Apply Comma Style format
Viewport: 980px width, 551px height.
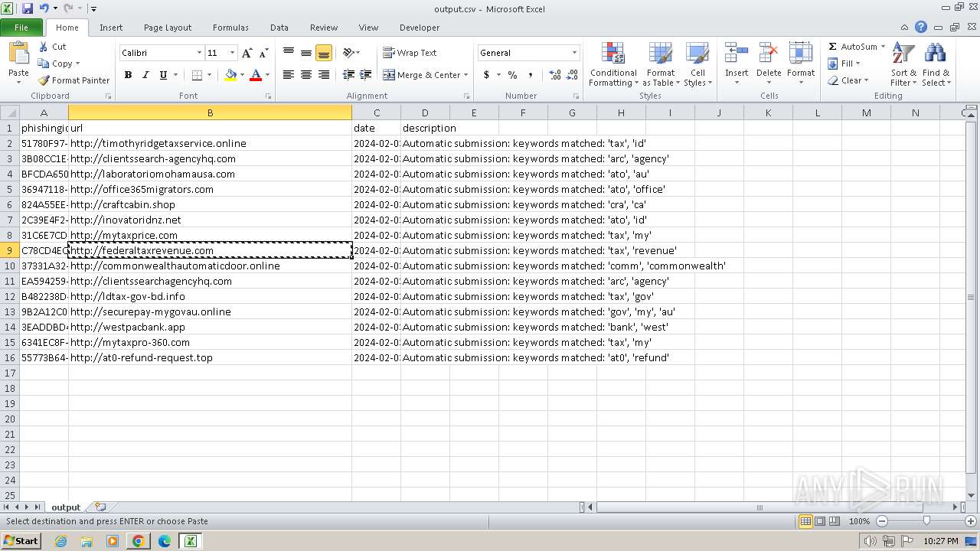tap(531, 75)
